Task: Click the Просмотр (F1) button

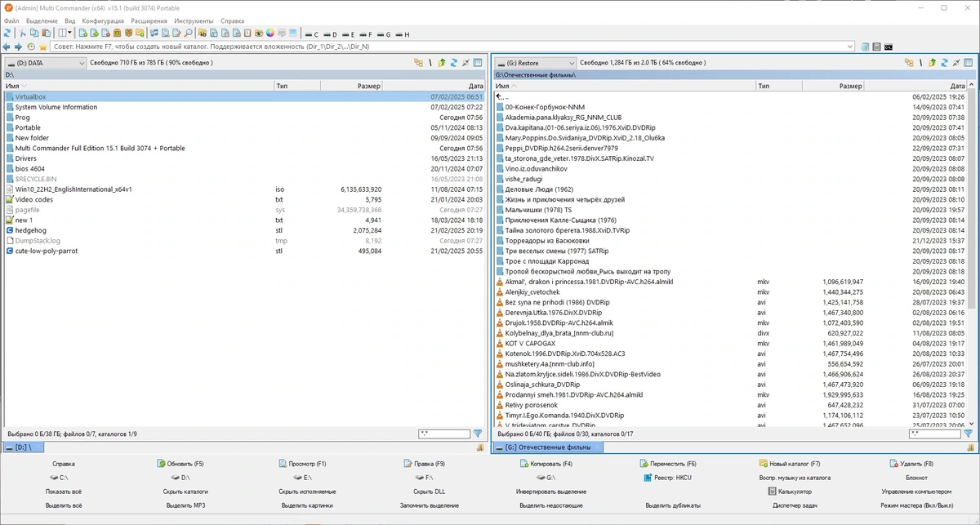Action: (301, 464)
